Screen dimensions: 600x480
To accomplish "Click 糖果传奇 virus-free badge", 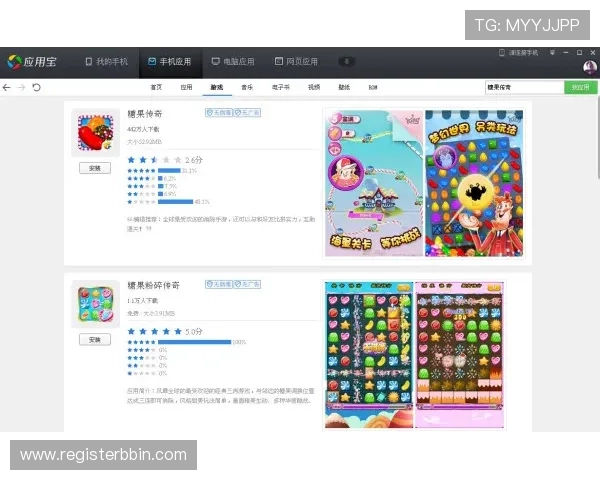I will pyautogui.click(x=219, y=113).
